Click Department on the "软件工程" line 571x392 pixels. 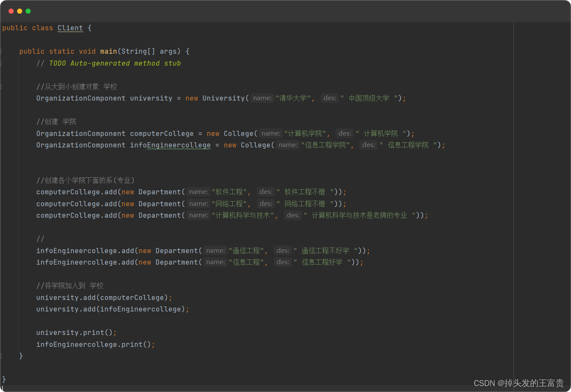click(160, 192)
